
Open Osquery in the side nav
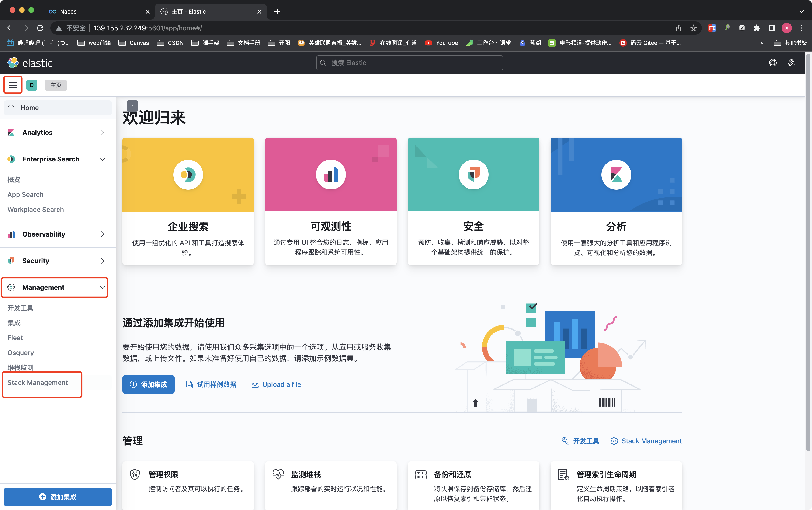coord(21,353)
